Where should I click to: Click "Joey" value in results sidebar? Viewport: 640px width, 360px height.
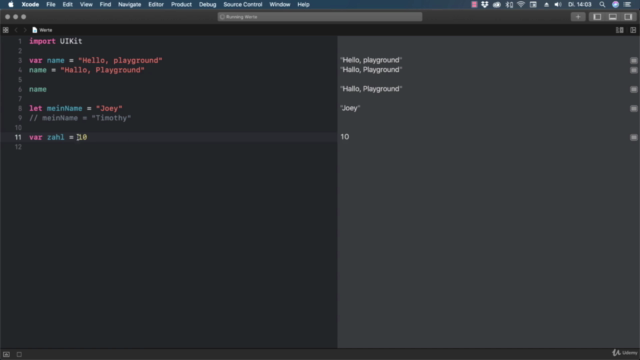[350, 108]
